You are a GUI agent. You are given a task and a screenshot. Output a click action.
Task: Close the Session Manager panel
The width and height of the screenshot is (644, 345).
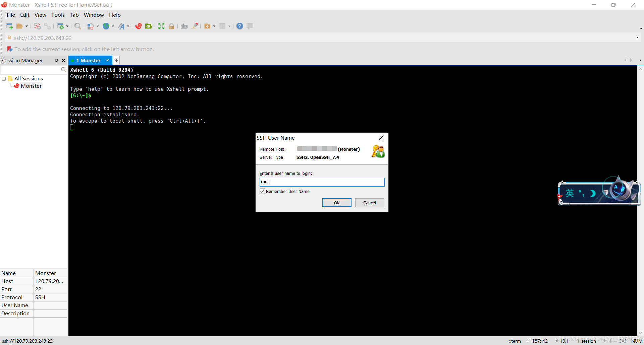click(x=63, y=60)
